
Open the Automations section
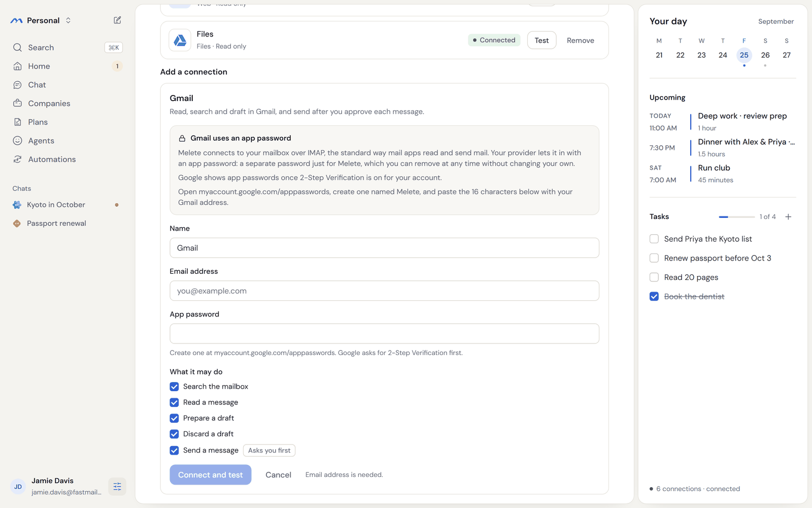click(x=67, y=159)
